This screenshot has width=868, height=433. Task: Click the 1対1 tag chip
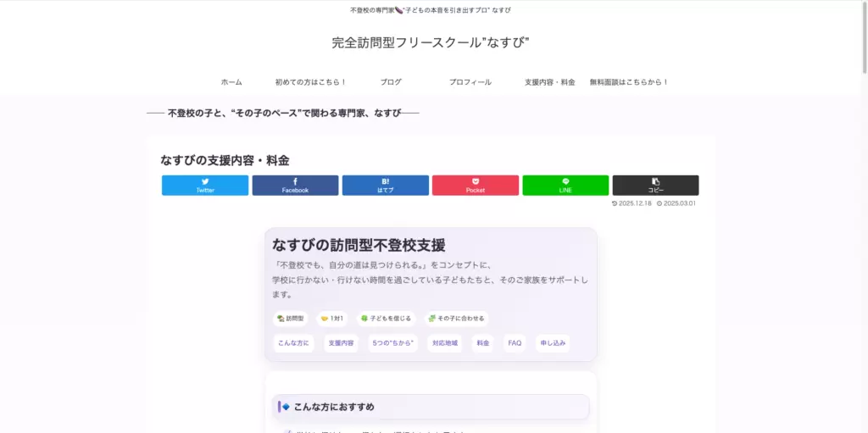point(332,319)
